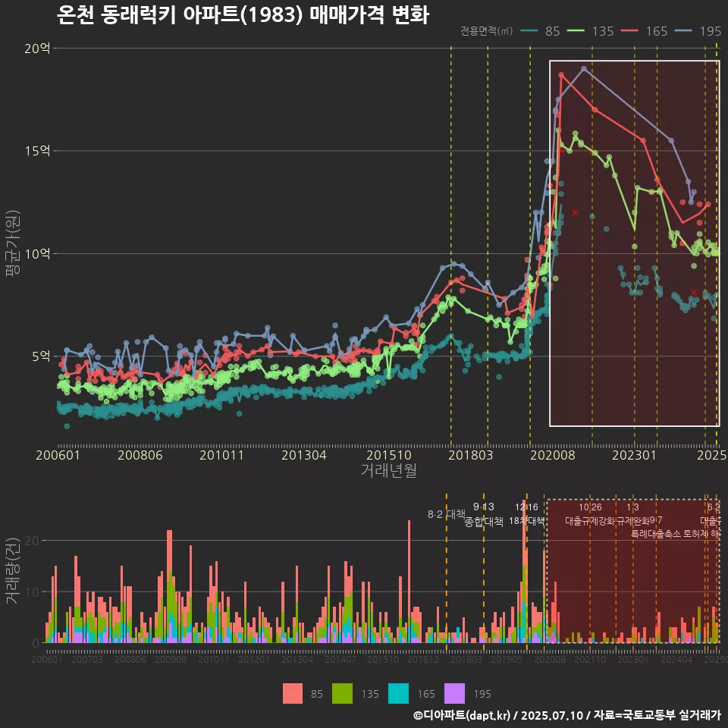Click volume chart x-axis label 200703
The width and height of the screenshot is (728, 728).
[87, 659]
